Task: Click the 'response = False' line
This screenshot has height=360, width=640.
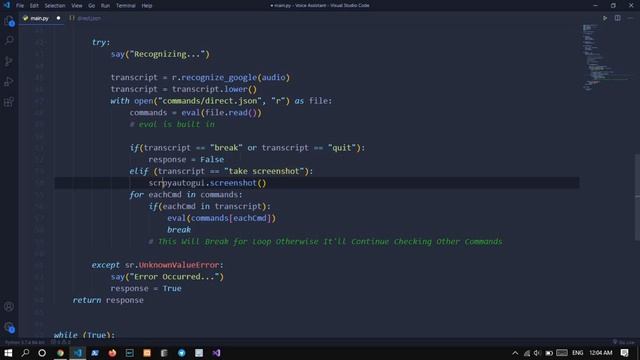Action: coord(186,160)
